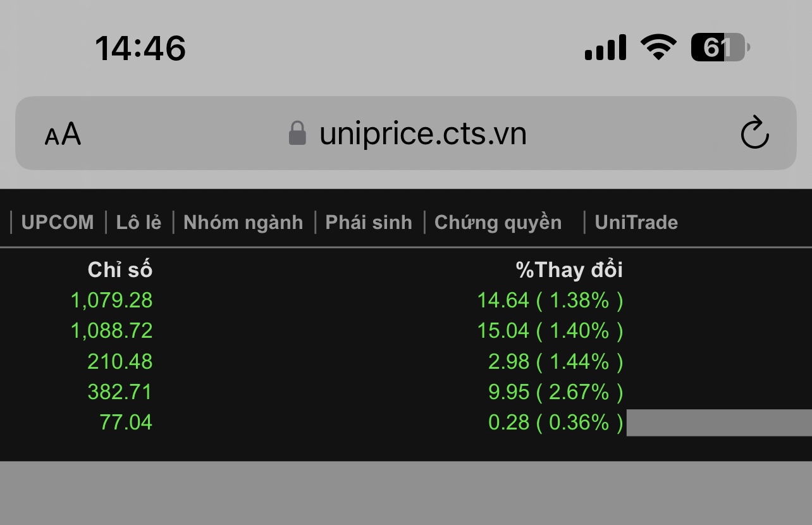Tap the 14:46 clock in status bar
The width and height of the screenshot is (812, 525).
pyautogui.click(x=140, y=48)
